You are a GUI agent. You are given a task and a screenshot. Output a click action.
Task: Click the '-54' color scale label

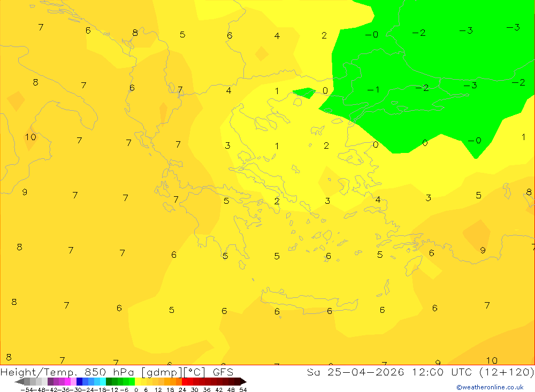[x=27, y=390]
